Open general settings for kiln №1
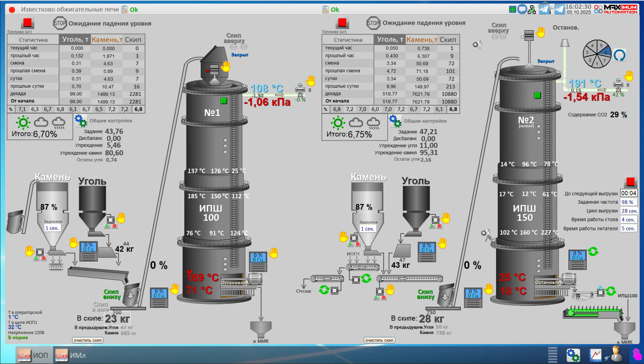This screenshot has height=364, width=644. tap(81, 120)
